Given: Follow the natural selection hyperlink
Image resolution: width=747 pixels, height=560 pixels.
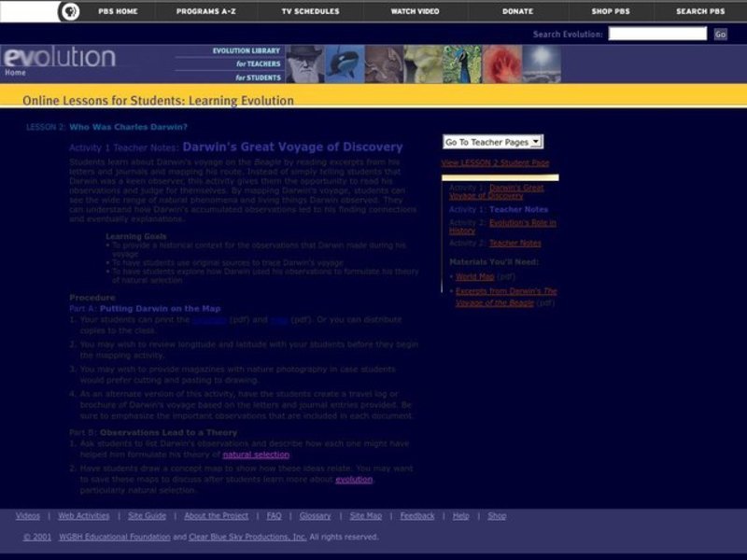Looking at the screenshot, I should pyautogui.click(x=256, y=455).
